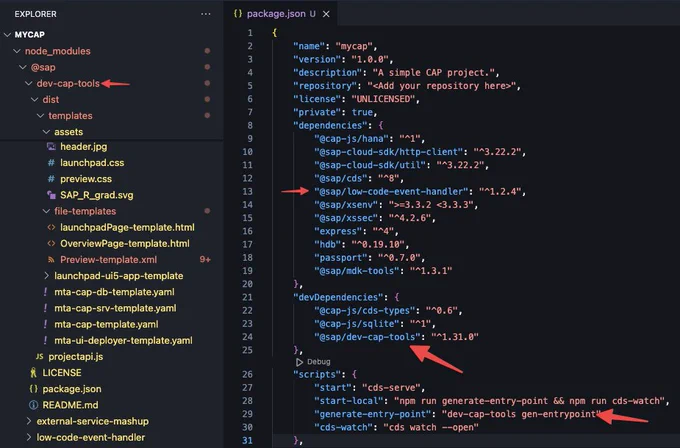Open mta-cap-template.yaml file
The height and width of the screenshot is (448, 680).
[106, 324]
